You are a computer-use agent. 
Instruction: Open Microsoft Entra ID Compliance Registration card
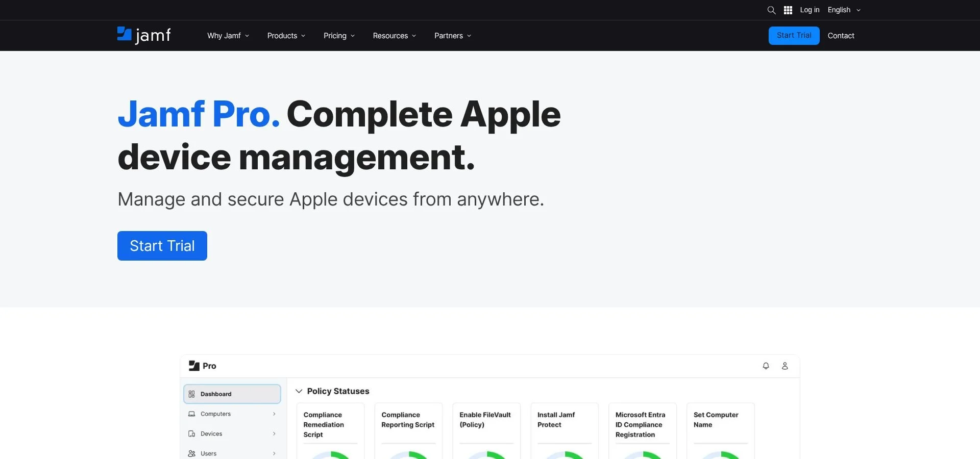click(643, 431)
